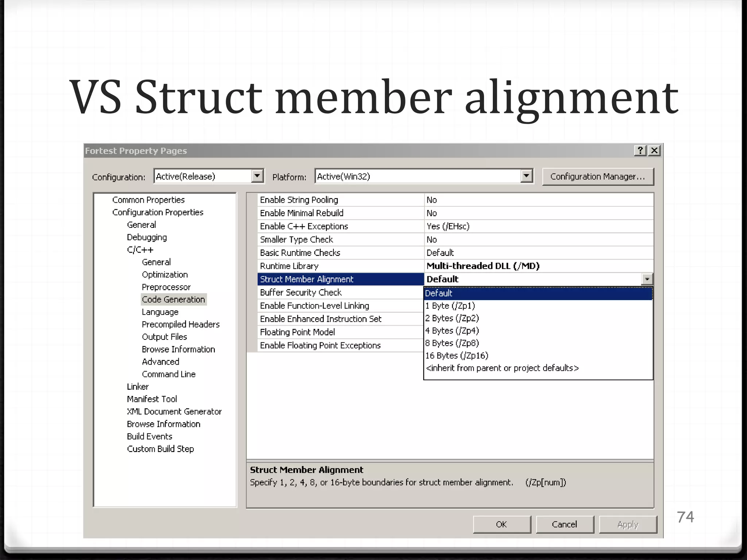Open the Precompiled Headers page
This screenshot has height=560, width=747.
(x=181, y=324)
